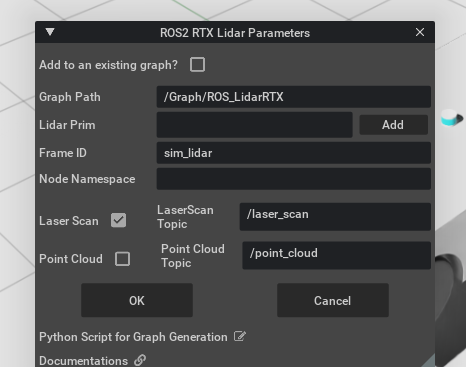Viewport: 466px width, 367px height.
Task: Click the Python Script for Graph Generation text
Action: pyautogui.click(x=133, y=337)
